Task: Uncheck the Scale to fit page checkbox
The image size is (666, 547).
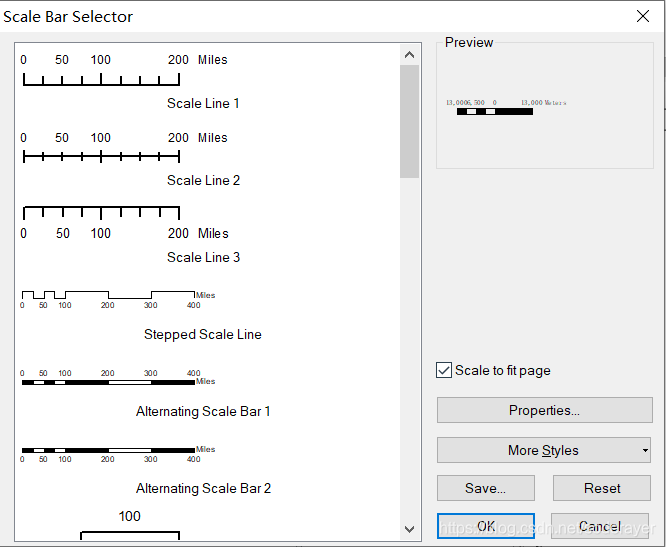Action: coord(444,370)
